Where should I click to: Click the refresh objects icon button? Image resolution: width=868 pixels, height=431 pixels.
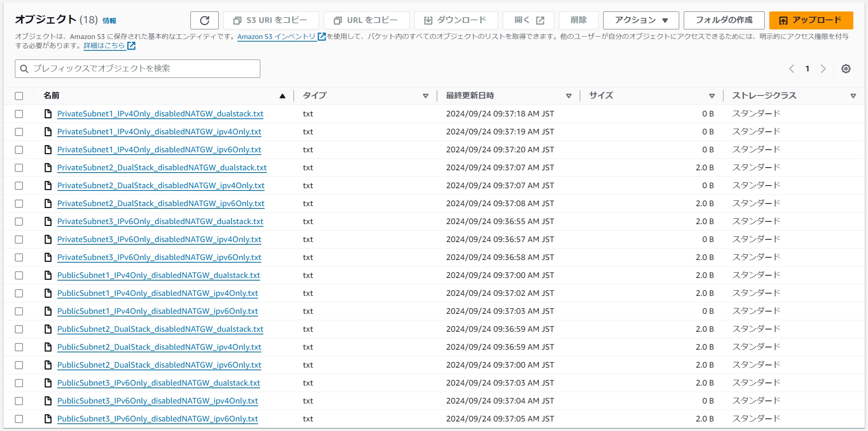coord(204,20)
